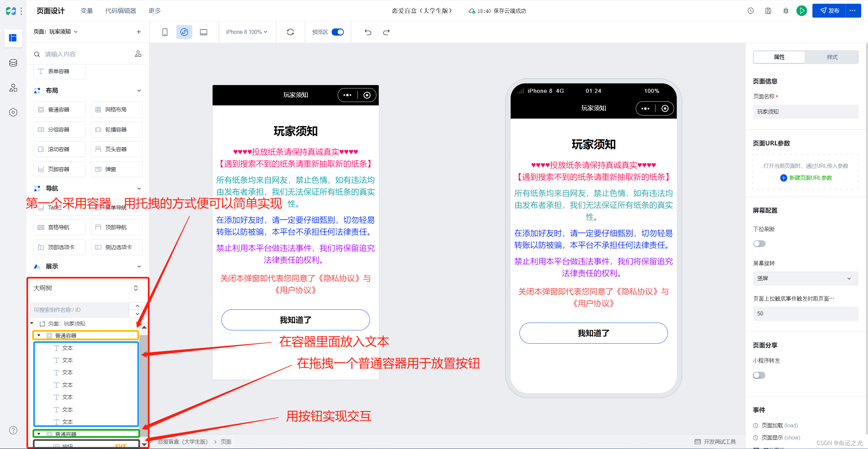Open the 代码编辑器 menu
This screenshot has height=449, width=868.
coord(121,11)
